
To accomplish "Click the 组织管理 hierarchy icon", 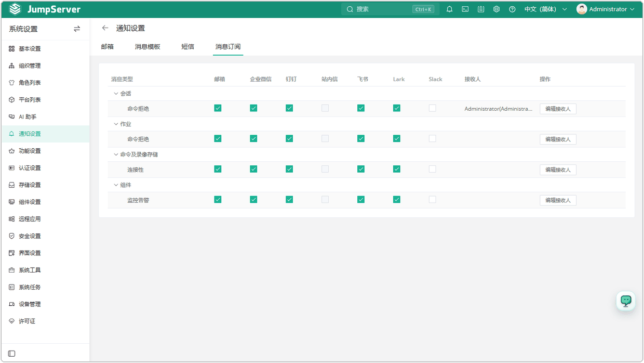I will tap(12, 66).
